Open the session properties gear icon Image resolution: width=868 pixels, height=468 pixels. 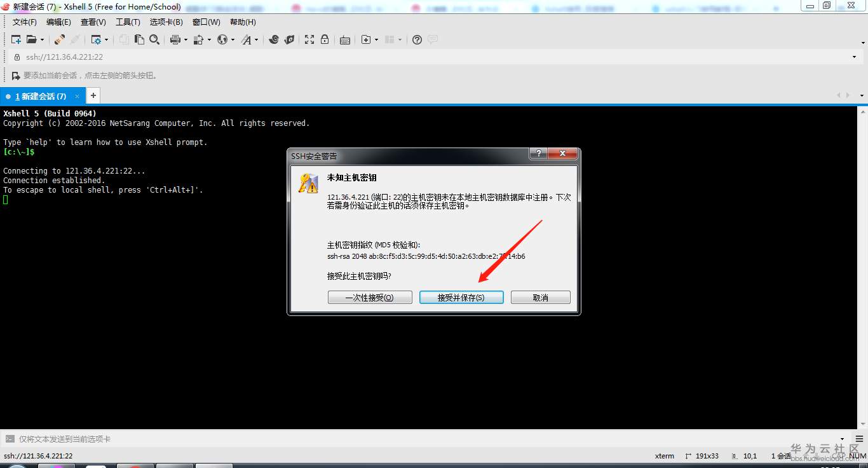(x=96, y=39)
